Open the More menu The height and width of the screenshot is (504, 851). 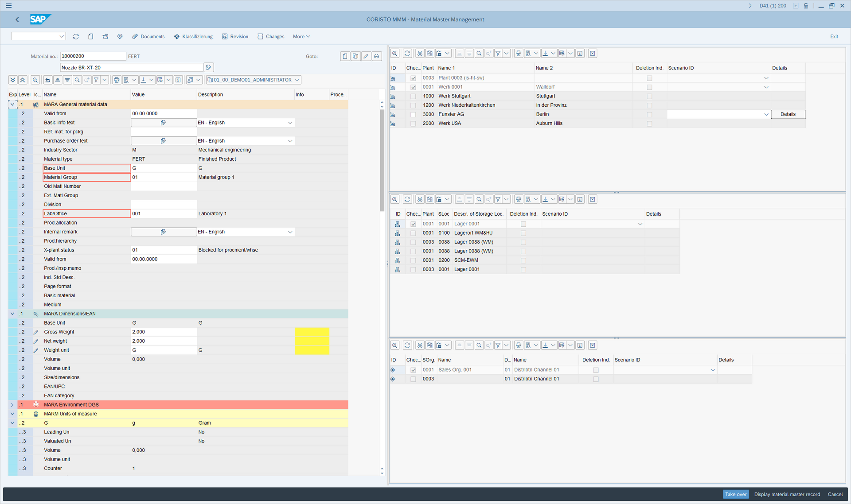point(301,36)
